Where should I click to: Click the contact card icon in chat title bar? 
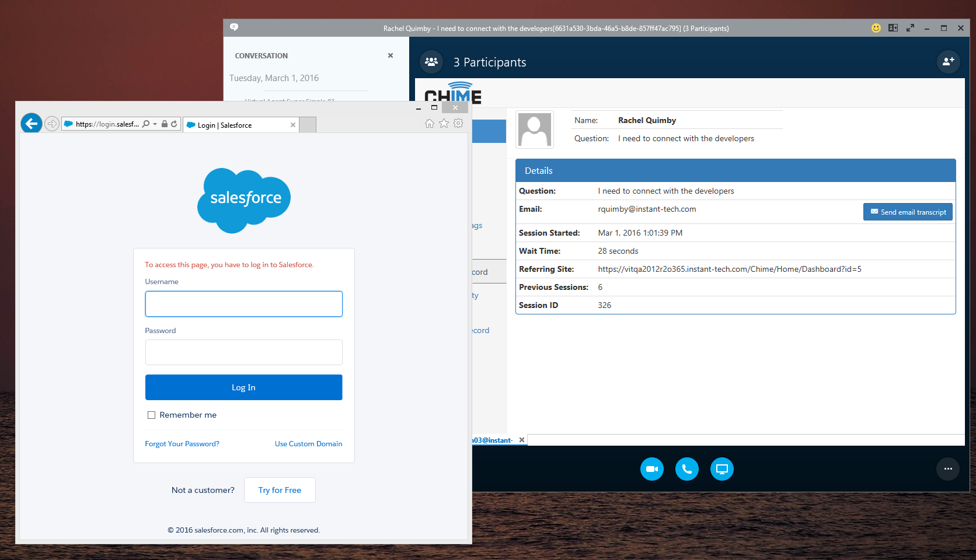pos(893,28)
